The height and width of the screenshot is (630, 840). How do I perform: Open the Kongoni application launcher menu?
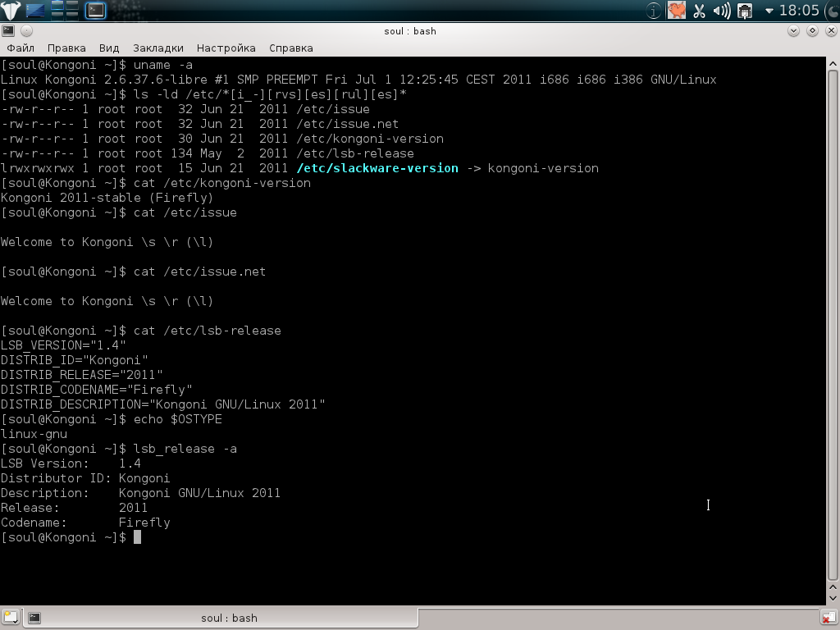point(10,10)
